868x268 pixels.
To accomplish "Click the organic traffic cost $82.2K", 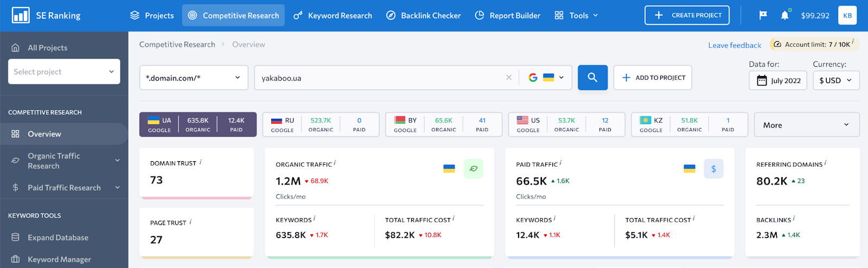I will tap(400, 235).
